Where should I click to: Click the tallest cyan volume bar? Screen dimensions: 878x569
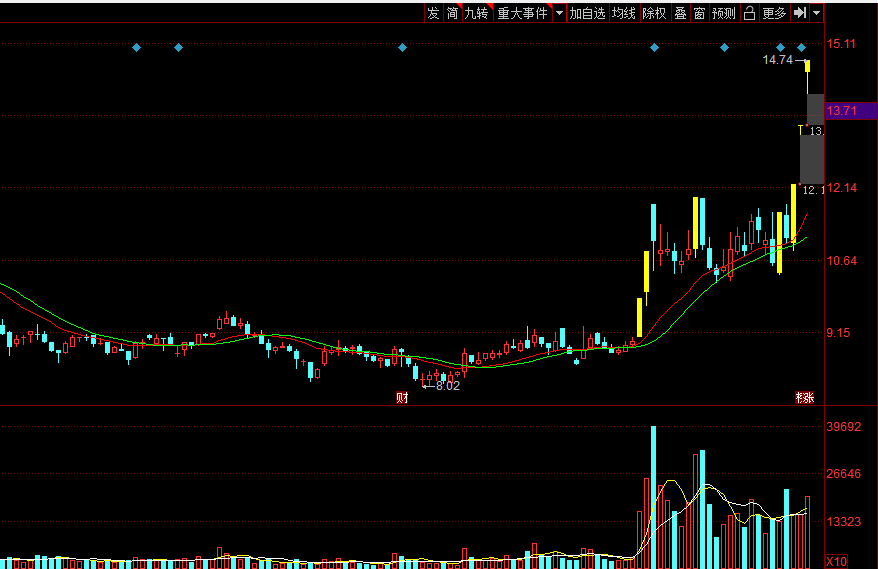pyautogui.click(x=653, y=497)
